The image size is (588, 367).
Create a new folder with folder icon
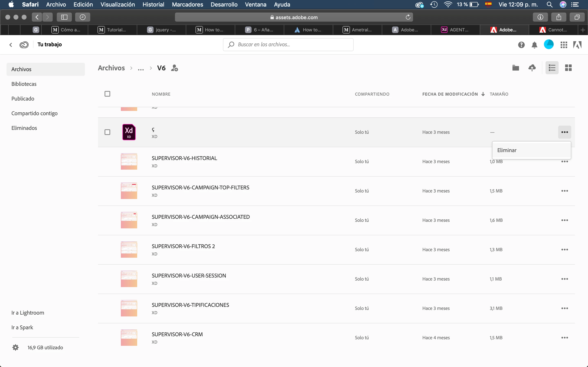click(x=515, y=68)
